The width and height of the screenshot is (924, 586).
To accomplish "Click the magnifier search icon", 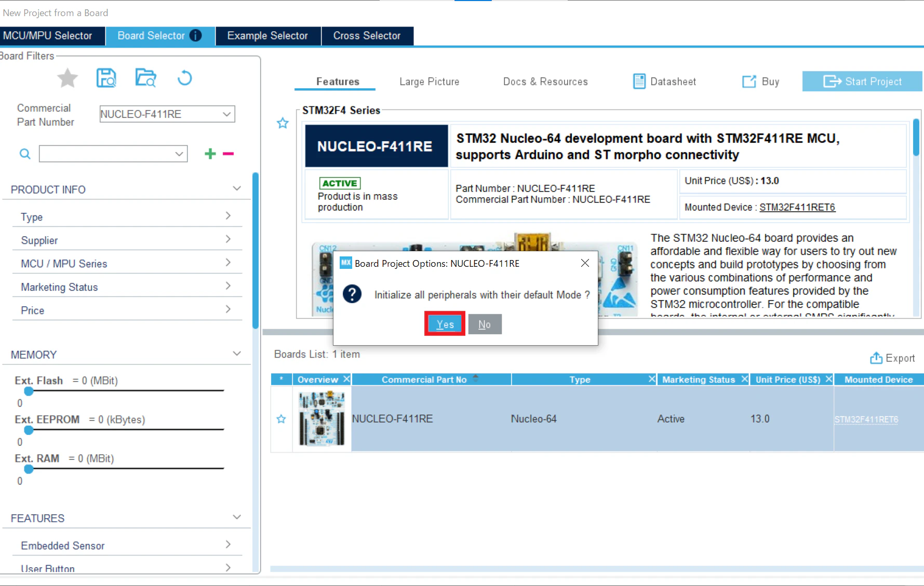I will click(x=25, y=154).
